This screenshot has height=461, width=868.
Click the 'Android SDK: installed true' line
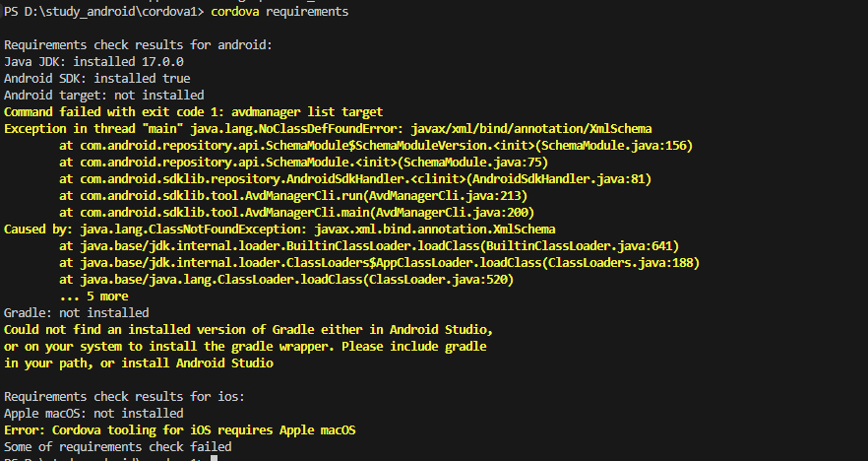(x=96, y=78)
